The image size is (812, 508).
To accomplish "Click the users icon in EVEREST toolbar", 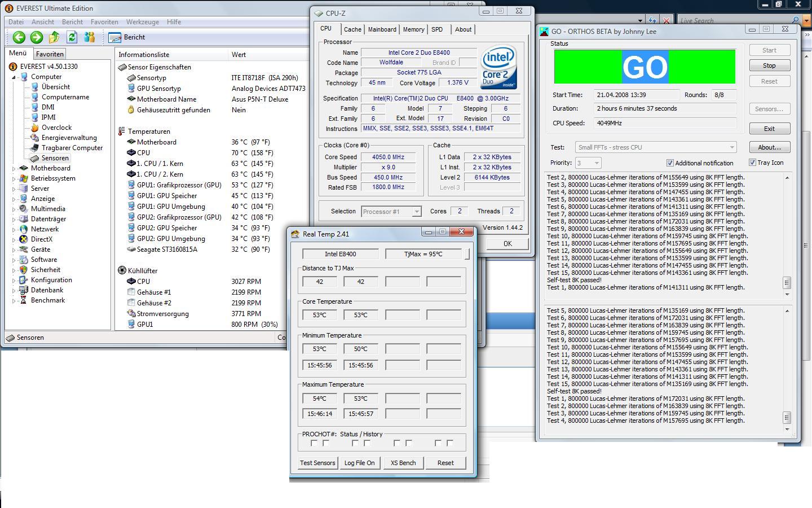I will pyautogui.click(x=89, y=37).
